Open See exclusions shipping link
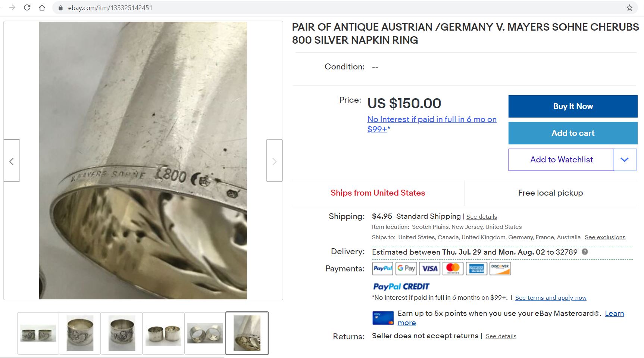 click(x=605, y=237)
